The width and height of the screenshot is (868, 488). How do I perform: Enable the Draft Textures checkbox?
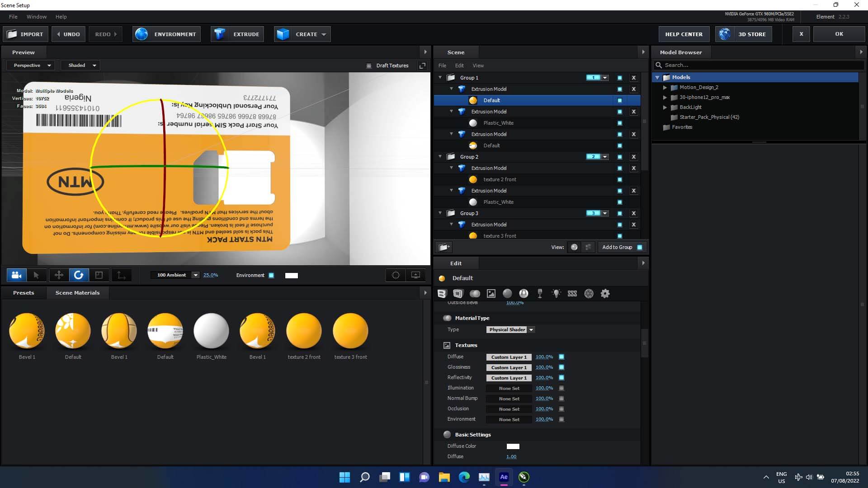tap(369, 66)
